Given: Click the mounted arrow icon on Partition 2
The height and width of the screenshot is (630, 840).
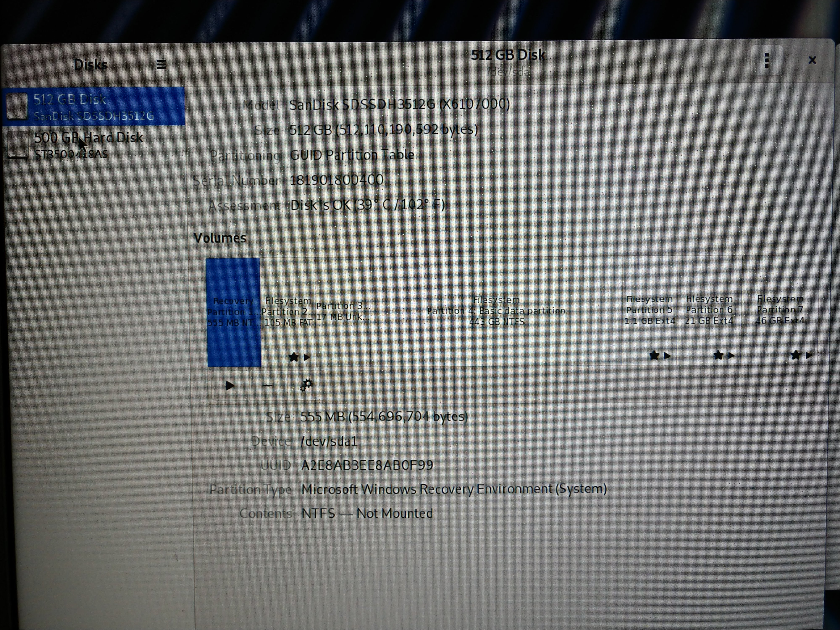Looking at the screenshot, I should 307,357.
